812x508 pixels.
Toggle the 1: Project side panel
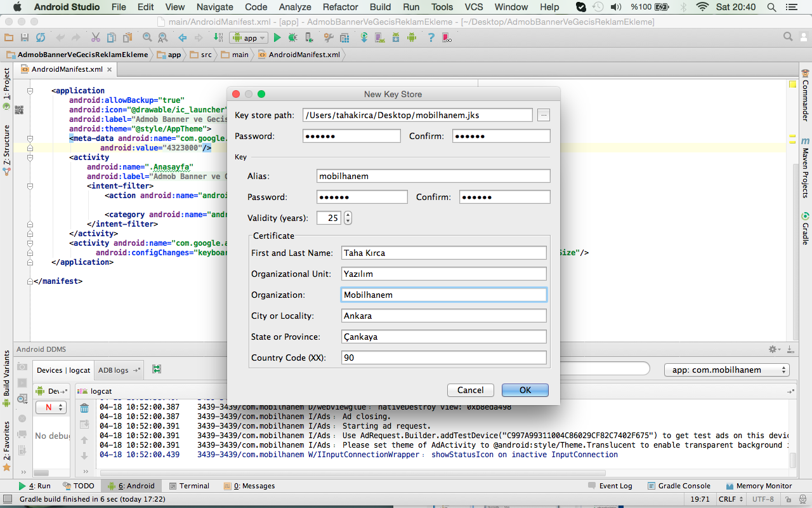6,89
